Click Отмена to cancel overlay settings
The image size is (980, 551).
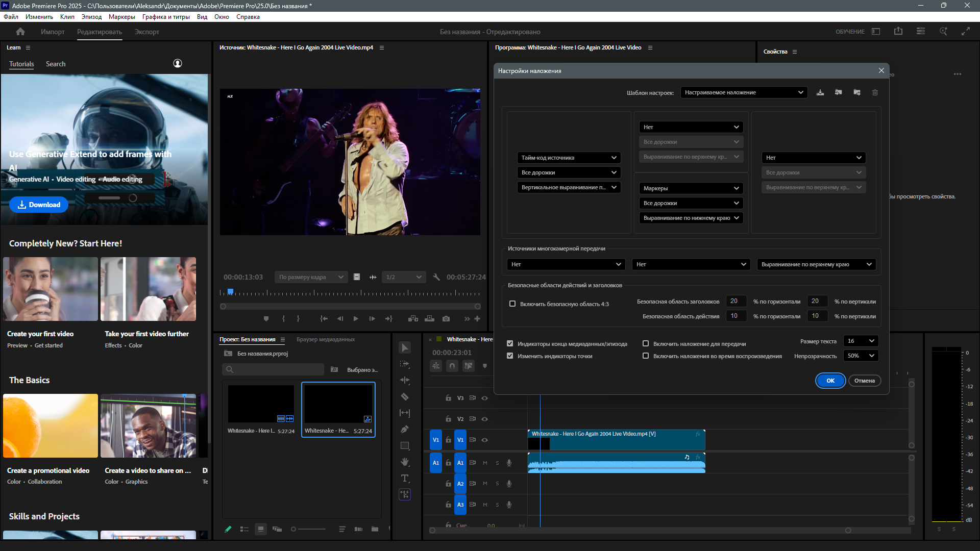coord(865,381)
